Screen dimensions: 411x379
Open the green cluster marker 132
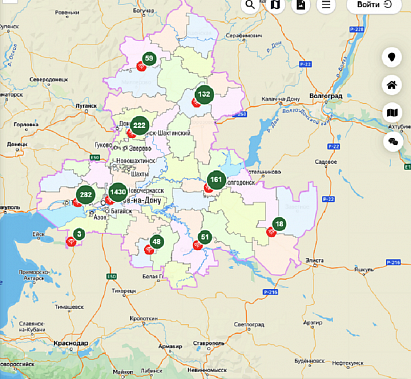pyautogui.click(x=204, y=94)
